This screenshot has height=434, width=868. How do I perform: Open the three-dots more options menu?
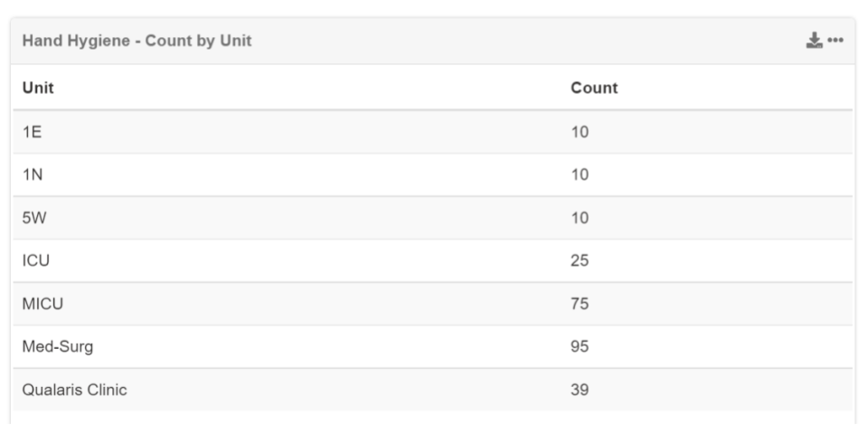point(835,41)
